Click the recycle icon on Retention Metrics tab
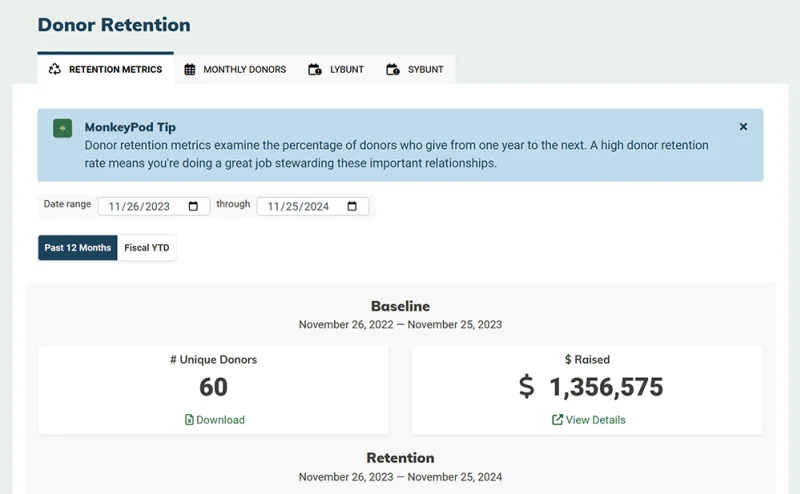This screenshot has height=494, width=800. pos(55,69)
